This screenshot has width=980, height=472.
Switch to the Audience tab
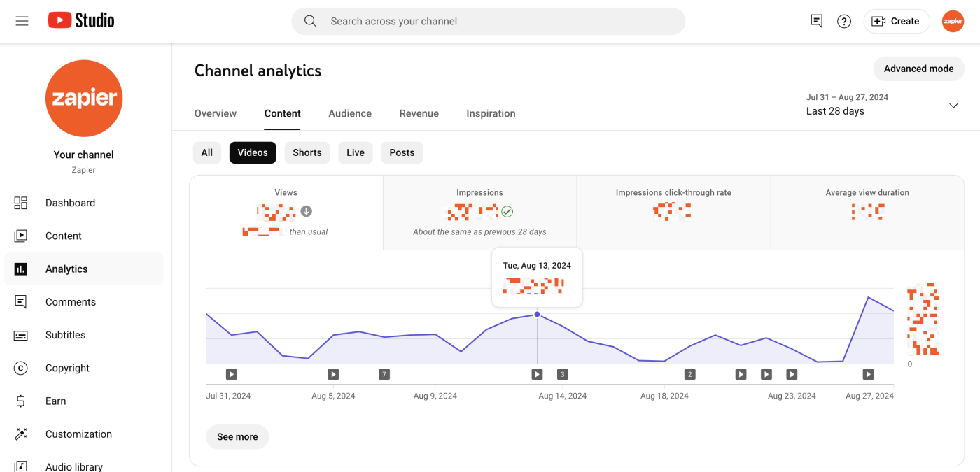[x=350, y=113]
